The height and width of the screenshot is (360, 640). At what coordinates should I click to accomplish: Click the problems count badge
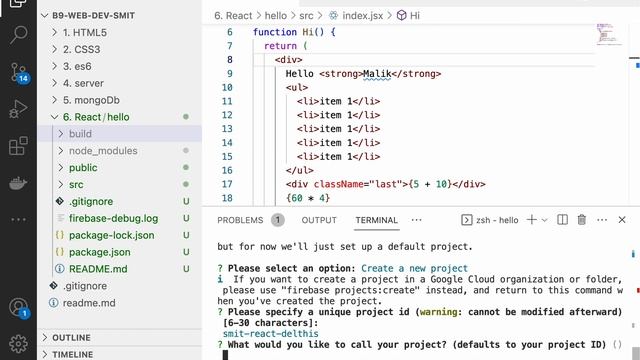(278, 220)
